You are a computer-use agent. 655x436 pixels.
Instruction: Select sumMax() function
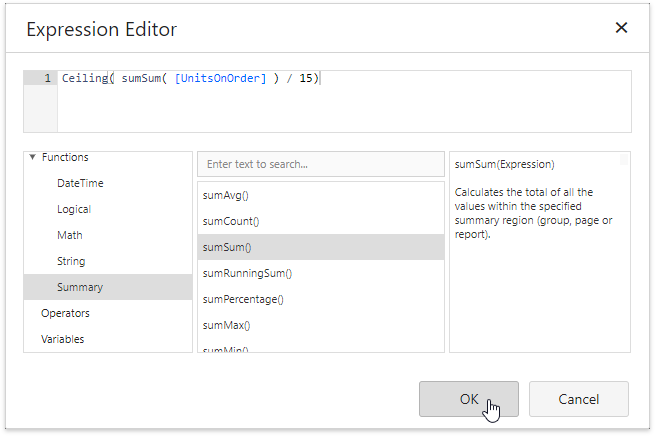(x=227, y=325)
